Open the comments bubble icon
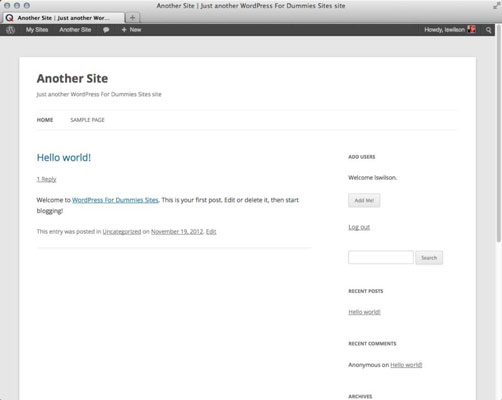 tap(106, 30)
